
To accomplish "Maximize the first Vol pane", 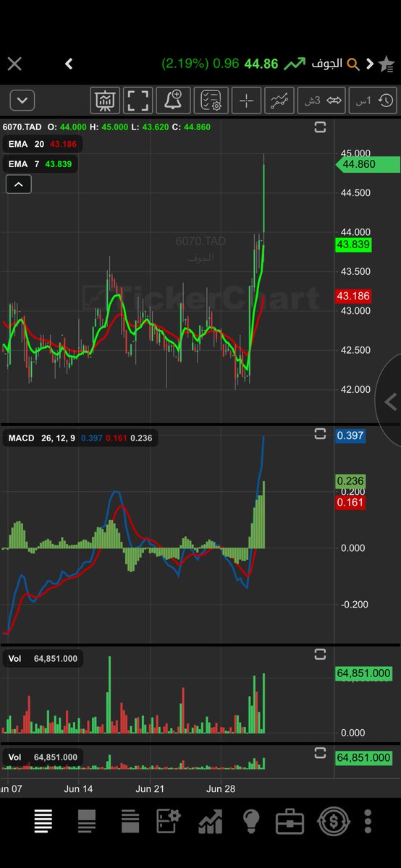I will [319, 654].
